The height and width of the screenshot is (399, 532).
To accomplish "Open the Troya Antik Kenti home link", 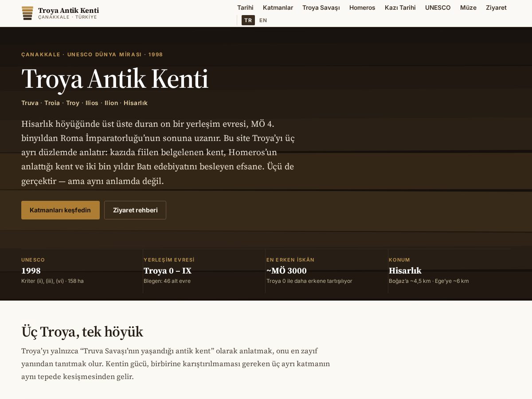I will pos(60,13).
